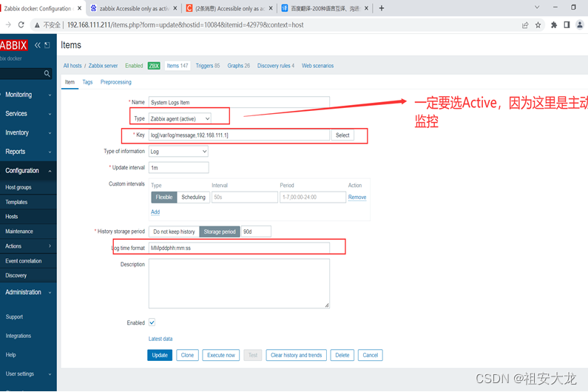Reload page with browser refresh icon

tap(21, 24)
